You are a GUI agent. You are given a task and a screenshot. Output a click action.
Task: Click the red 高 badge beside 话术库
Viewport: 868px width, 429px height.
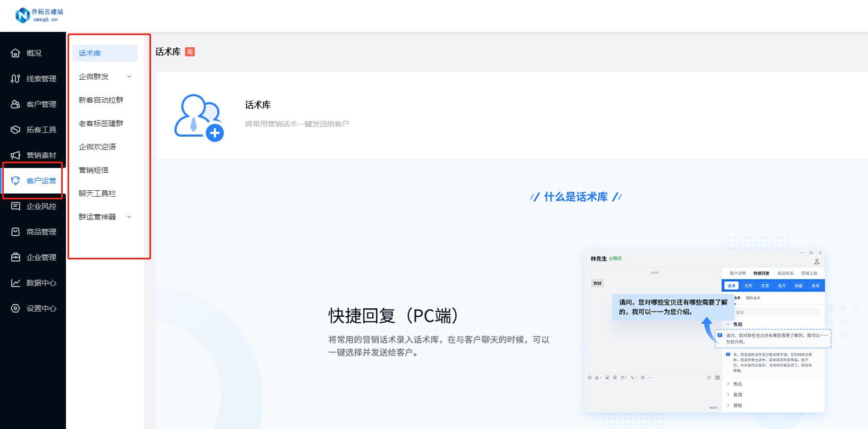tap(190, 52)
